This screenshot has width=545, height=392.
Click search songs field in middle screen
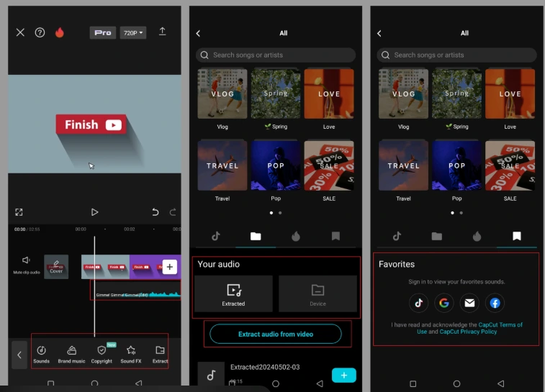point(276,55)
